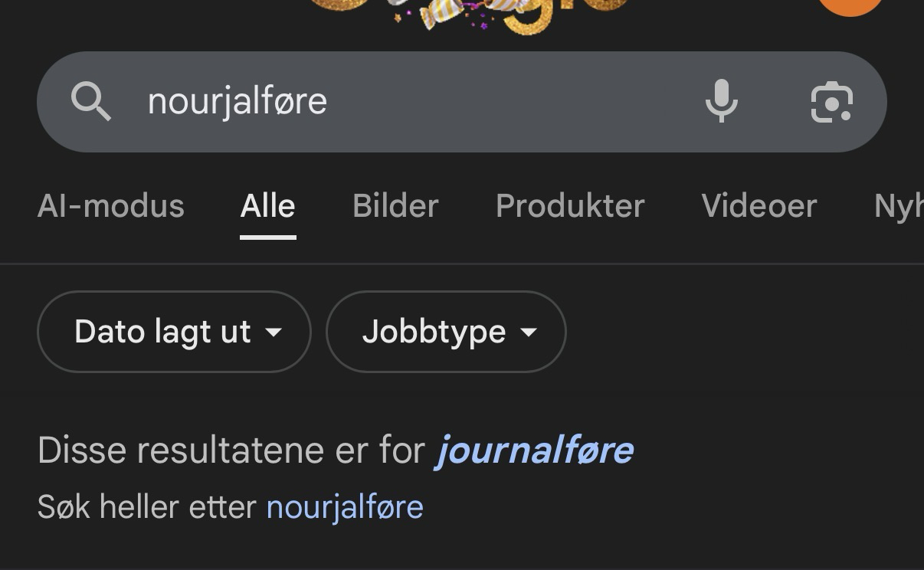Open the Produkter tab
The height and width of the screenshot is (570, 924).
tap(570, 206)
